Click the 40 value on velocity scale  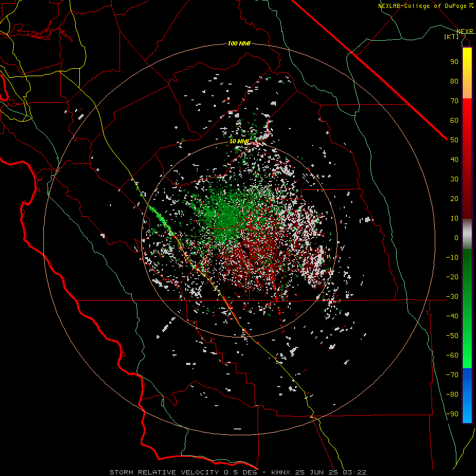(x=454, y=160)
